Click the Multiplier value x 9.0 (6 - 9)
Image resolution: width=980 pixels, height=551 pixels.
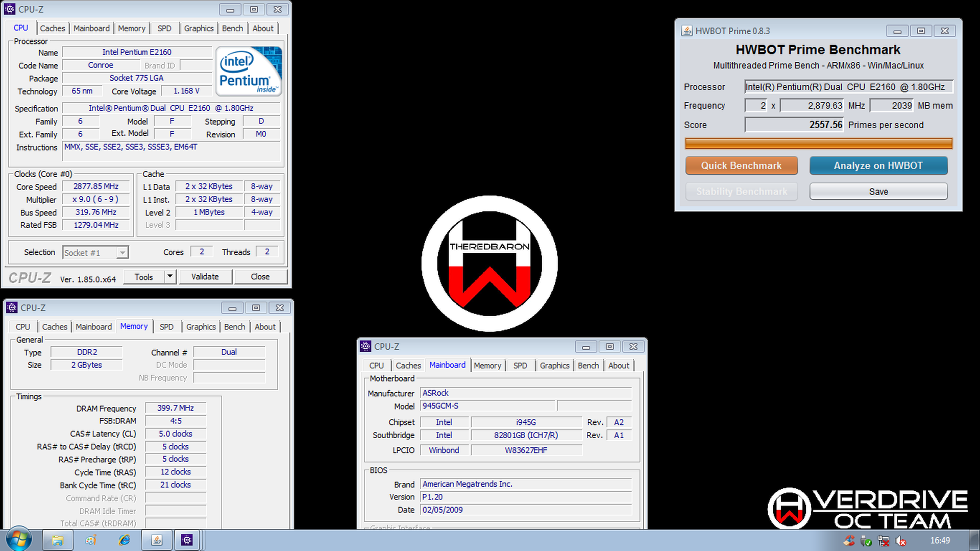(x=96, y=199)
